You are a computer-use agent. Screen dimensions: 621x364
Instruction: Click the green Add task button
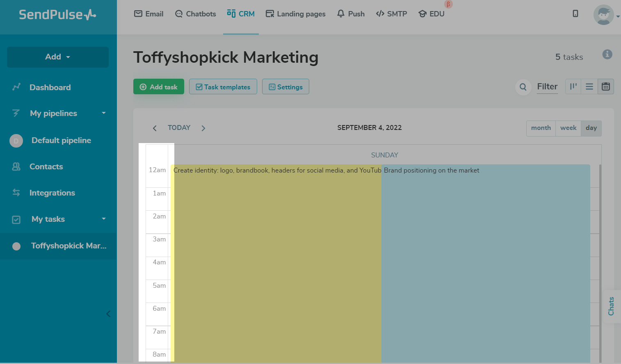(159, 87)
